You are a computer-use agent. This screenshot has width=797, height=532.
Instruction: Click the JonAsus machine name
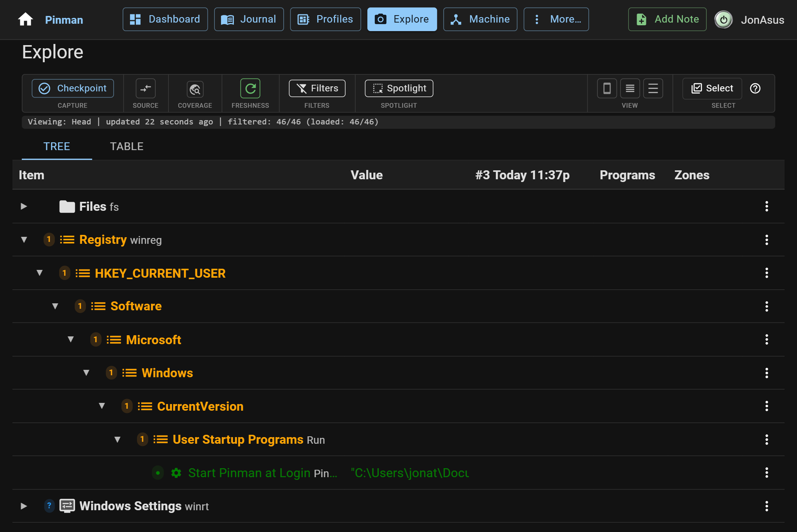coord(762,20)
